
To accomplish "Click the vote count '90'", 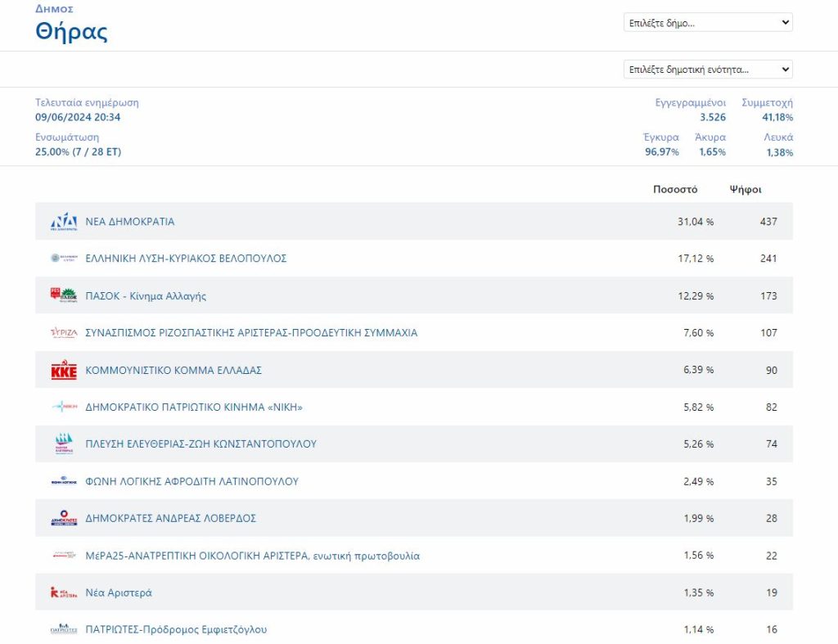I will [772, 370].
